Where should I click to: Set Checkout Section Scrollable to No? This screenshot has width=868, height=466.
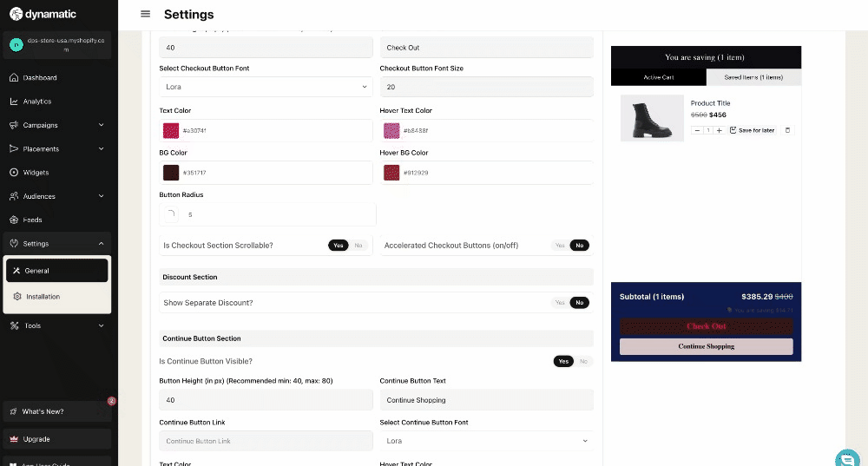(358, 246)
